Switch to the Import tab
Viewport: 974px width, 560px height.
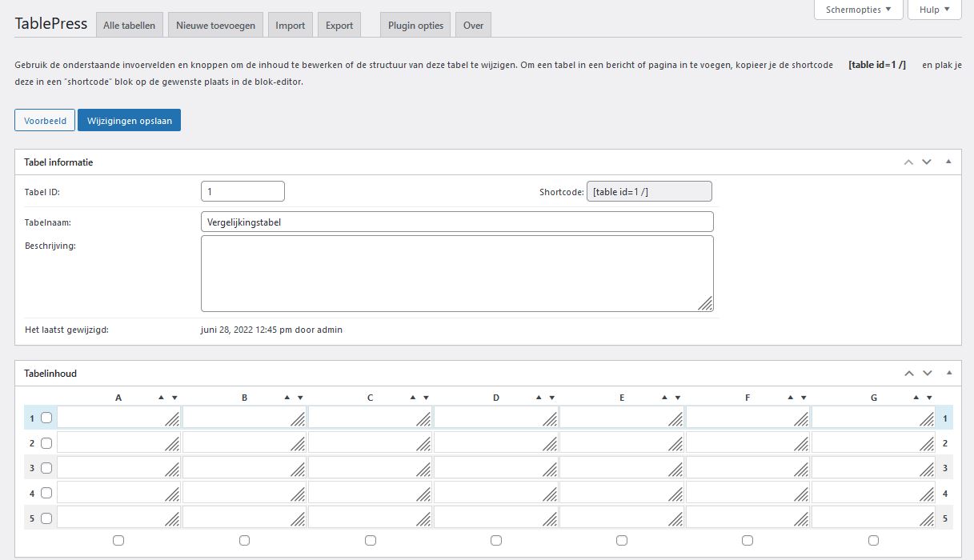(290, 26)
